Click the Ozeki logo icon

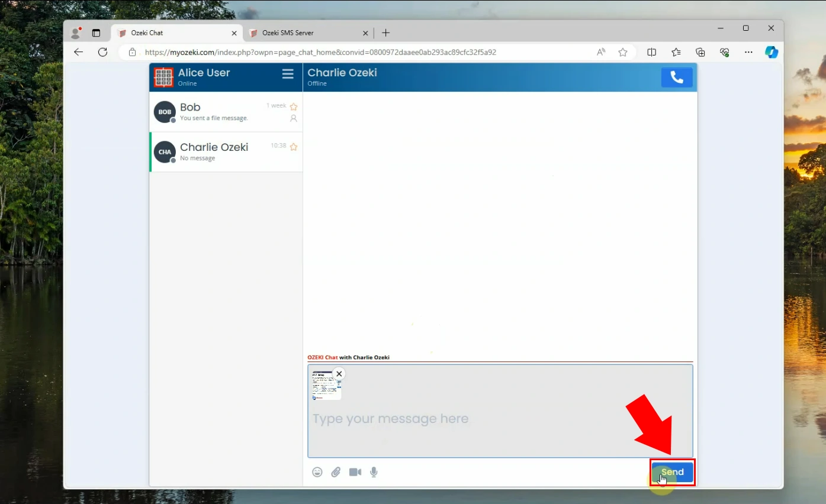click(163, 77)
